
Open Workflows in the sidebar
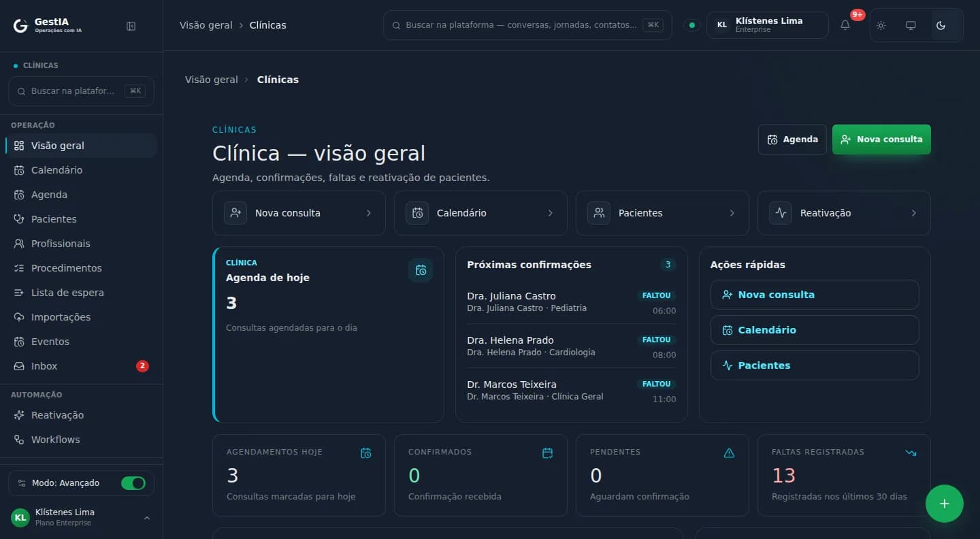click(81, 440)
